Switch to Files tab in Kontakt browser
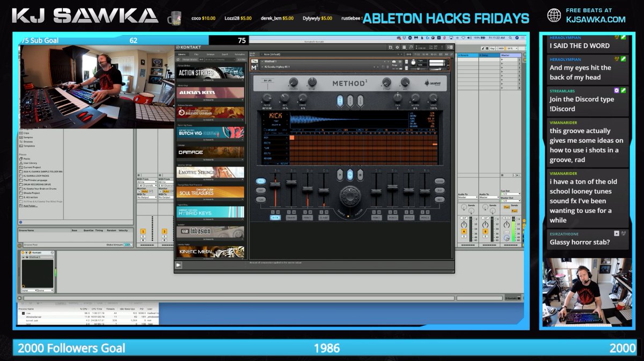The width and height of the screenshot is (644, 361). click(x=196, y=54)
